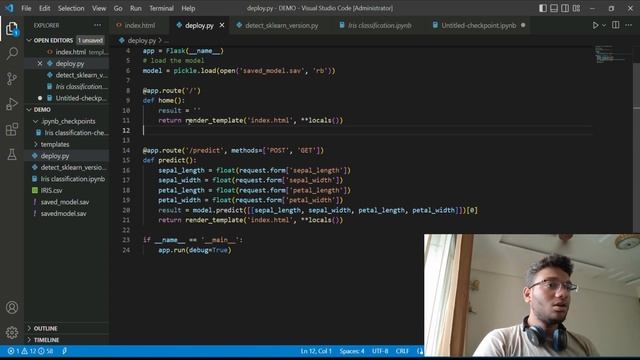
Task: Open the editor More Actions ellipsis
Action: tap(629, 25)
